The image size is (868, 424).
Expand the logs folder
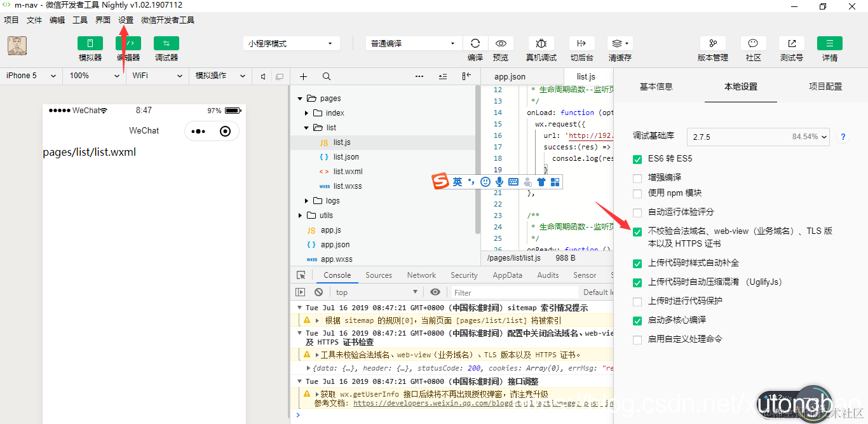coord(306,201)
